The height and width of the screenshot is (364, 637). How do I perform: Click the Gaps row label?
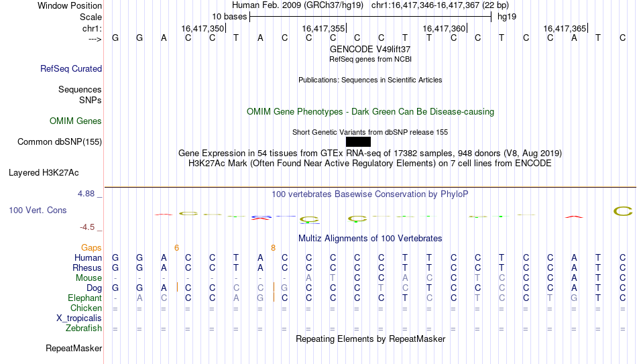(x=91, y=248)
